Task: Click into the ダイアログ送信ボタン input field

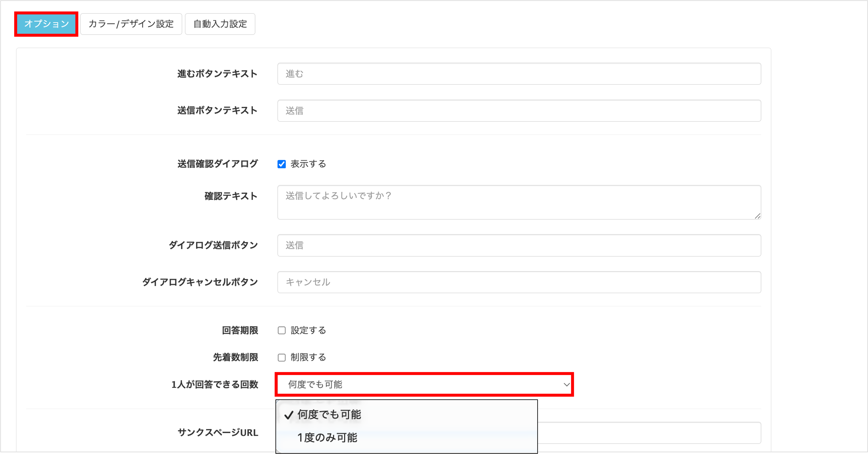Action: coord(519,245)
